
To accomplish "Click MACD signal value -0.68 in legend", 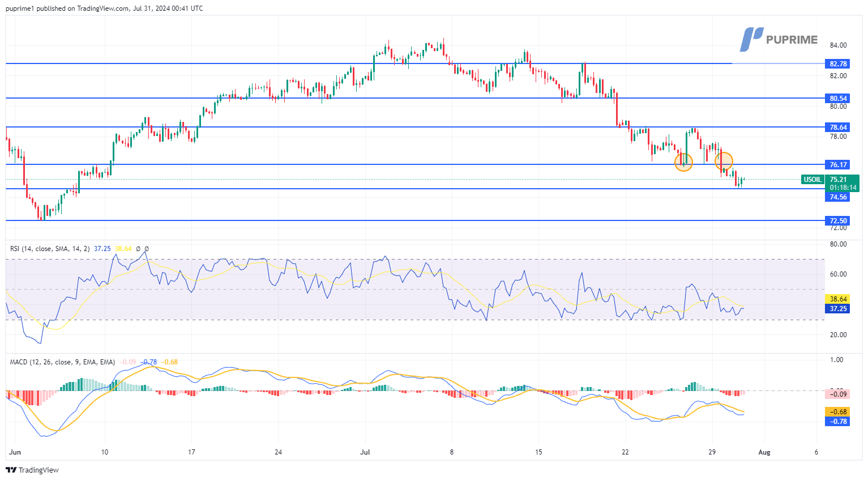I will click(169, 362).
